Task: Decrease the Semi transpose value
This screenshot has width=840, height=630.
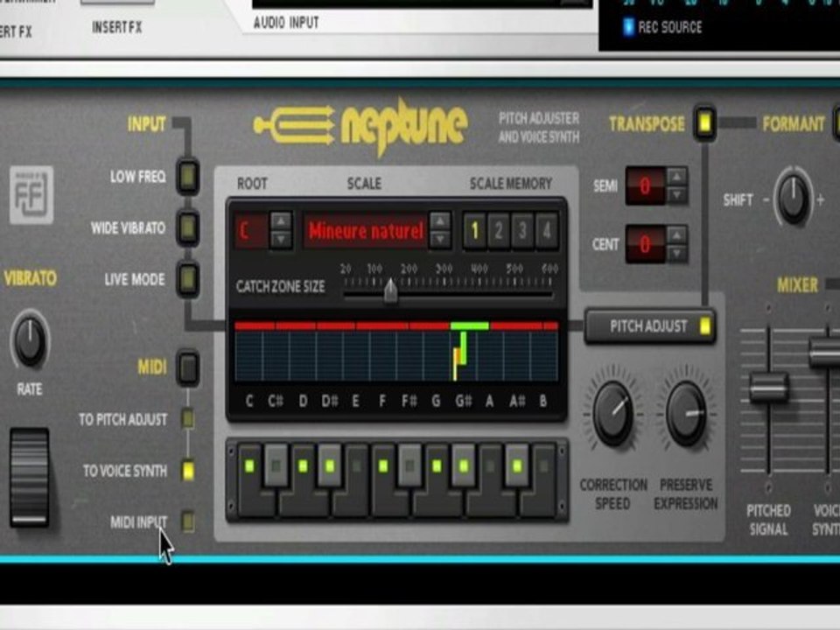Action: click(x=676, y=195)
